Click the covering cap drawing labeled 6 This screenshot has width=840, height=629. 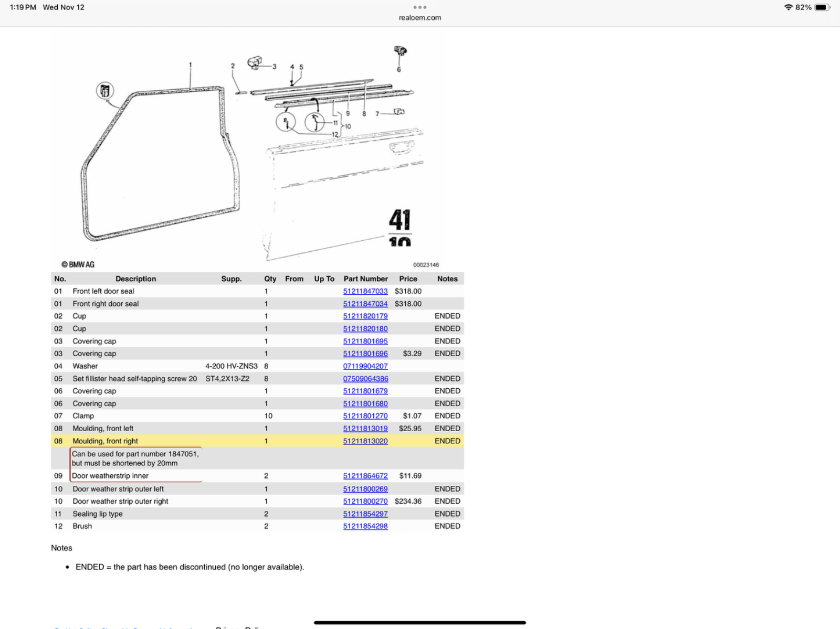coord(400,52)
